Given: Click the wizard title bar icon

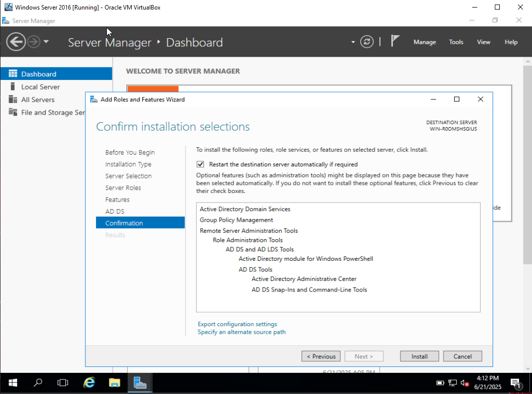Looking at the screenshot, I should pyautogui.click(x=93, y=99).
